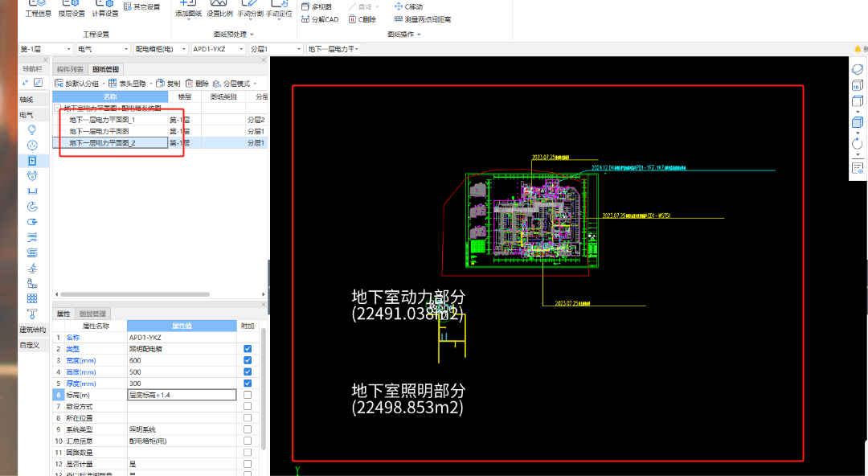Screen dimensions: 868x476
Task: Click the orbit view icon on right toolbar
Action: point(857,69)
